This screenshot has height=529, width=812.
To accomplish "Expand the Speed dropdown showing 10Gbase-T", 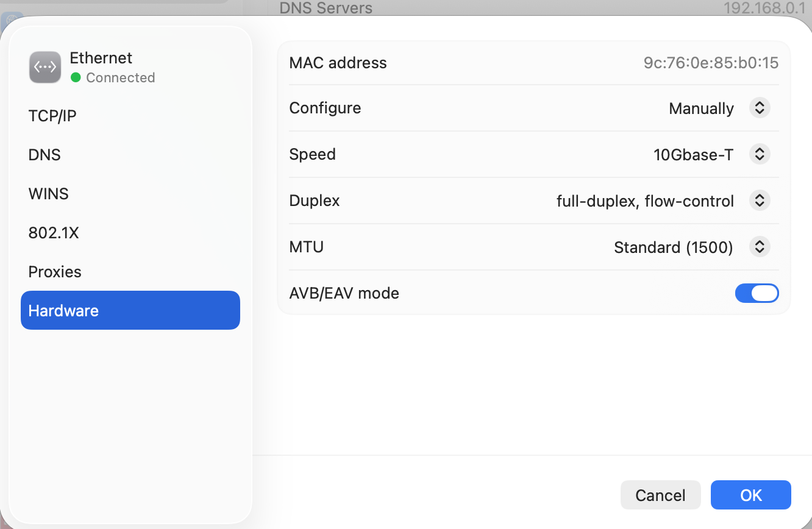I will point(759,154).
